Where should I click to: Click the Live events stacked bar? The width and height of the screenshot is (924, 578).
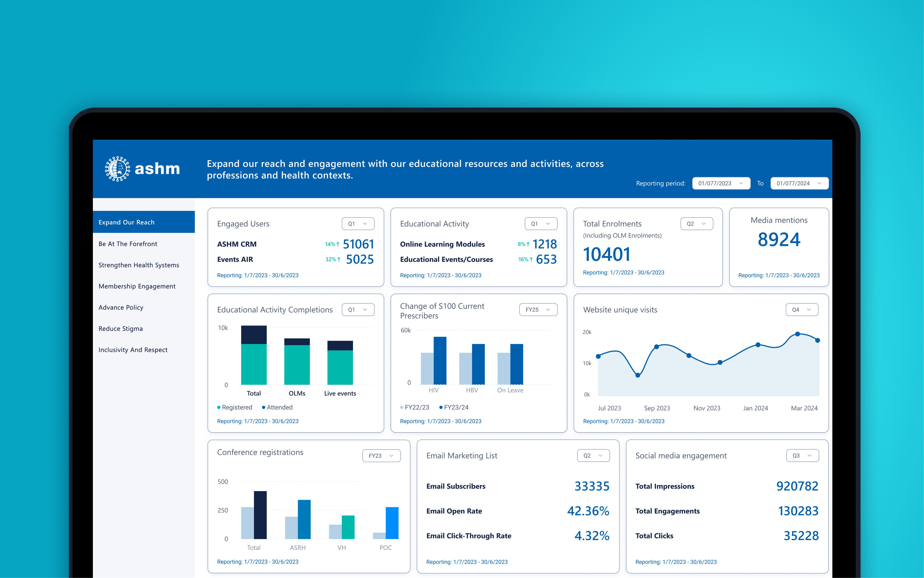pyautogui.click(x=340, y=363)
